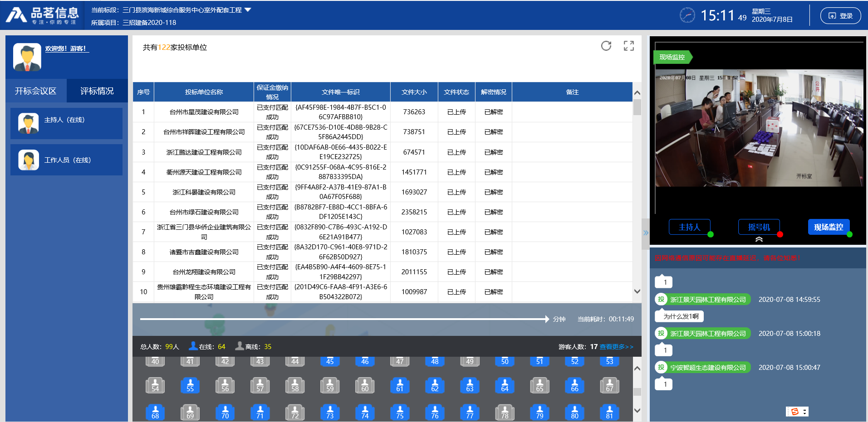
Task: Select attendee seat icon 55
Action: pyautogui.click(x=190, y=385)
